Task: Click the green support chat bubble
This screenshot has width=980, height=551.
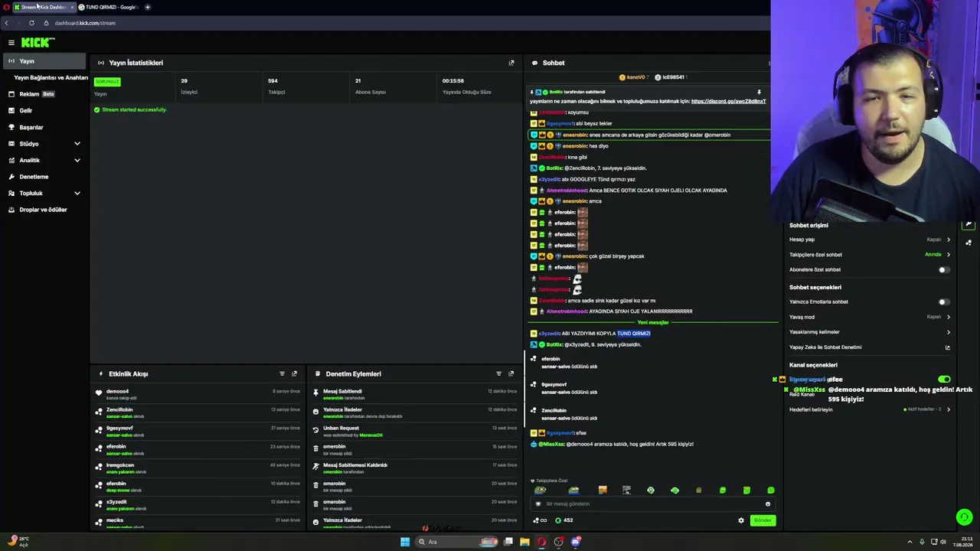Action: coord(964,517)
